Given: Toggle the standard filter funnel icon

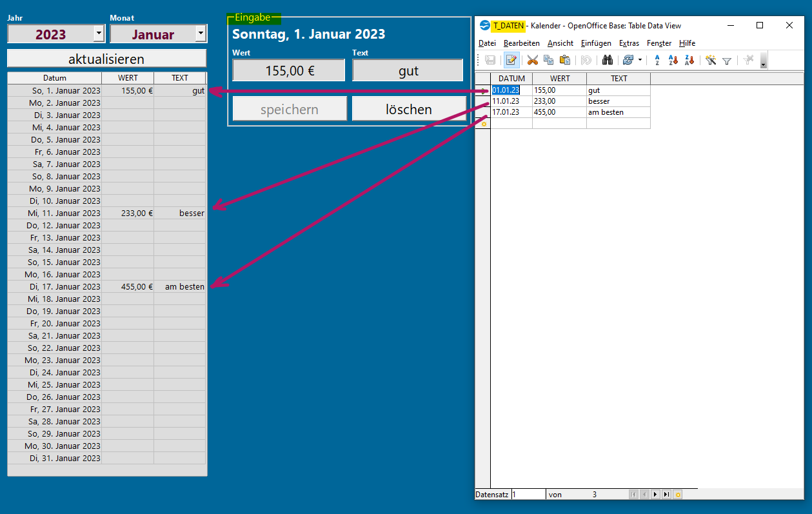Looking at the screenshot, I should click(x=727, y=61).
